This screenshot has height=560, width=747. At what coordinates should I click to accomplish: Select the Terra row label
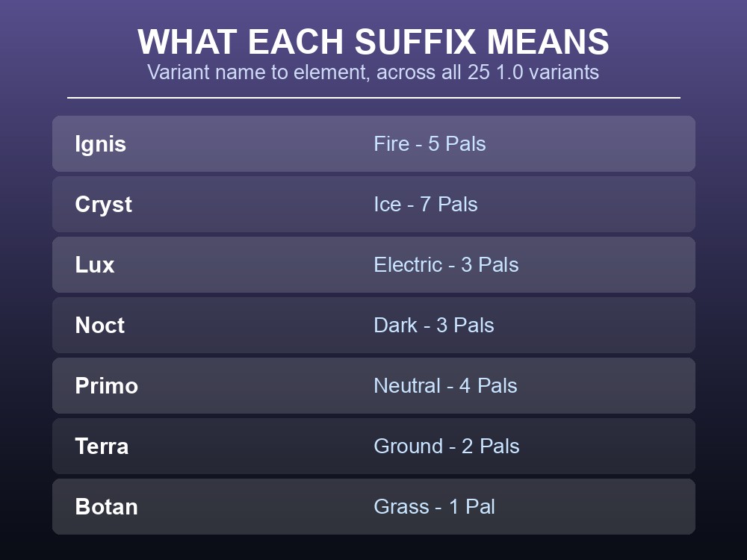coord(102,447)
